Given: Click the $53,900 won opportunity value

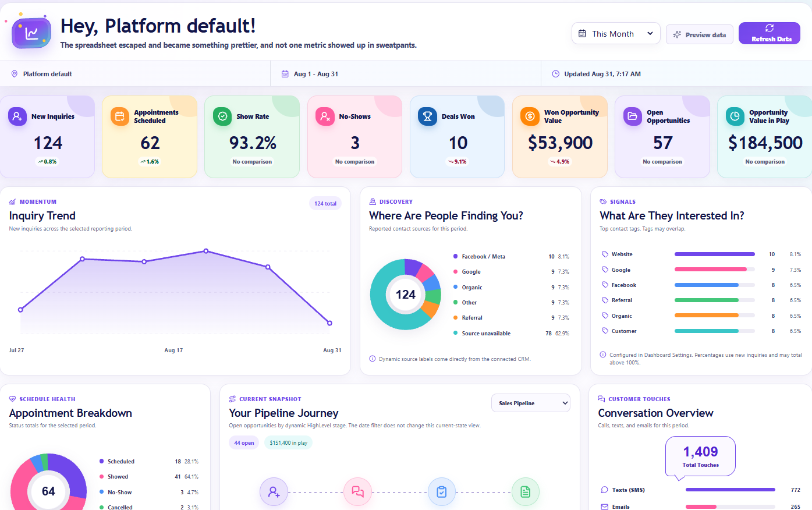Looking at the screenshot, I should 560,143.
